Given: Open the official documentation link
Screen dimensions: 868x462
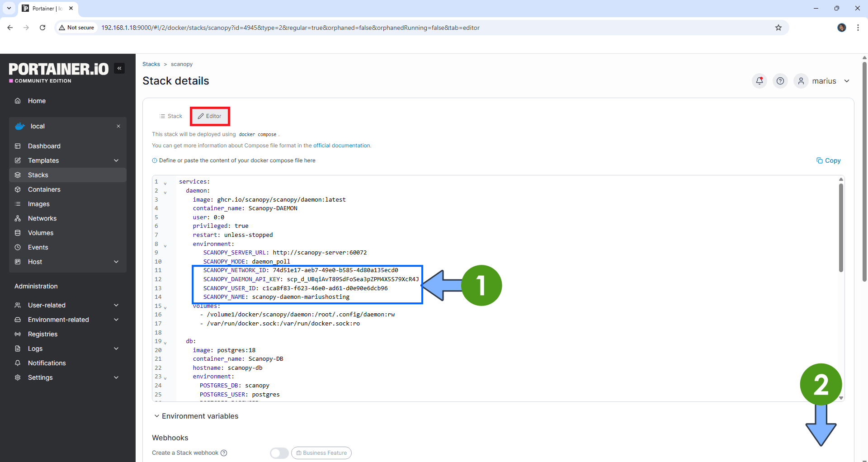Looking at the screenshot, I should 341,146.
